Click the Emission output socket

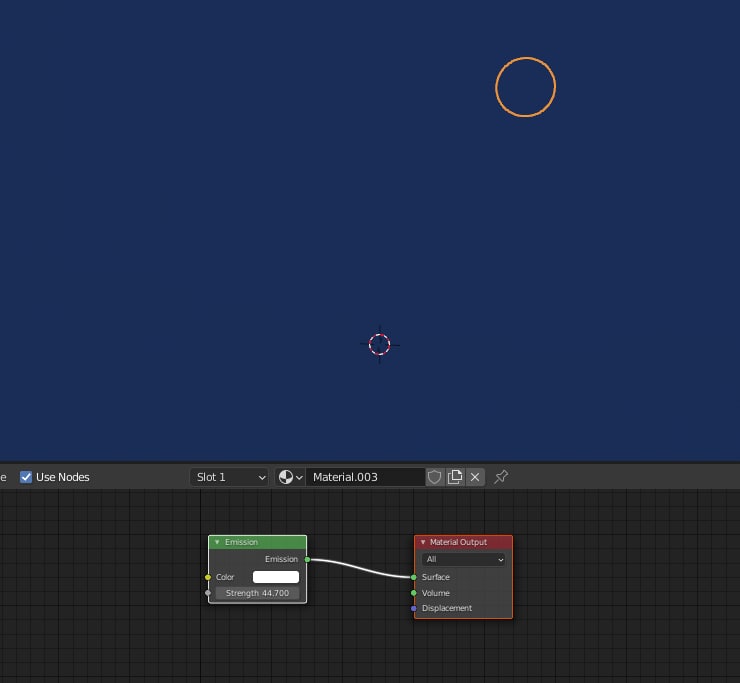tap(307, 559)
